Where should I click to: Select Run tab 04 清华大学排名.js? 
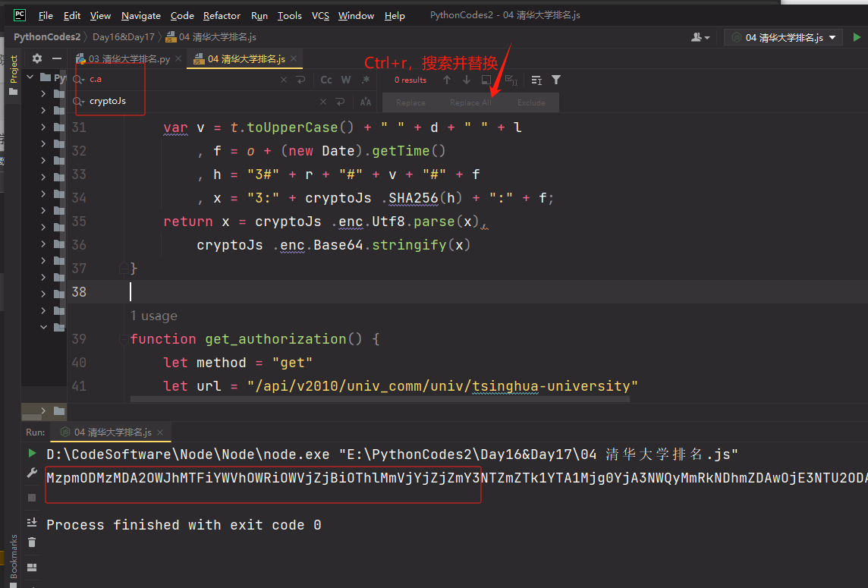pyautogui.click(x=112, y=432)
